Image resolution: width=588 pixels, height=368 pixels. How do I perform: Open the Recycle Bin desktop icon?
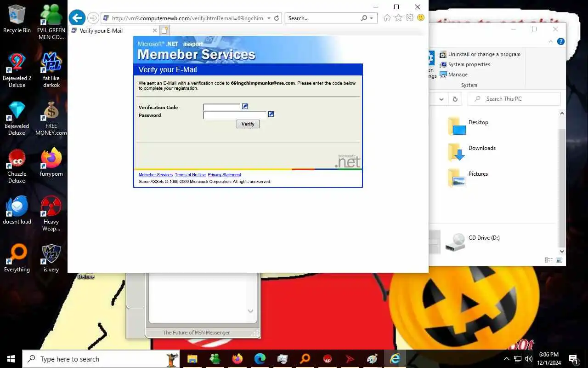coord(17,19)
